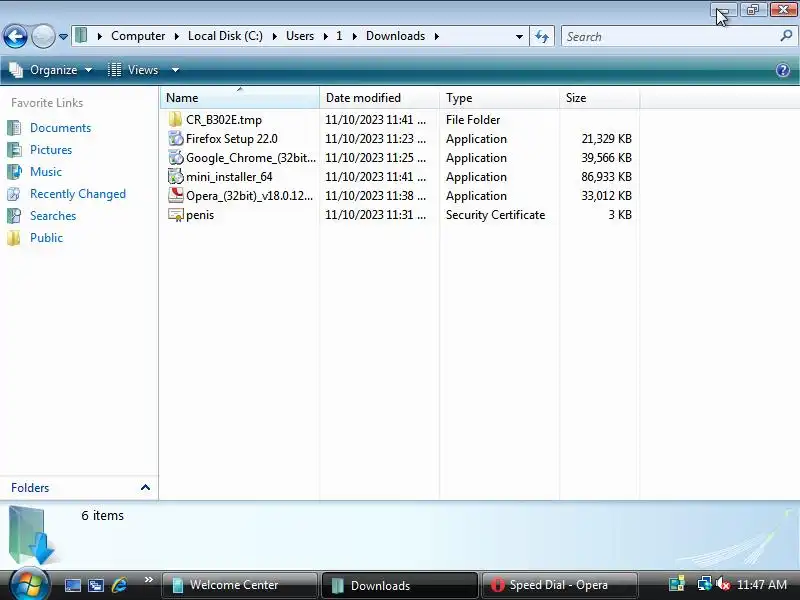Expand quick launch overflow chevron
Image resolution: width=800 pixels, height=600 pixels.
coord(148,580)
